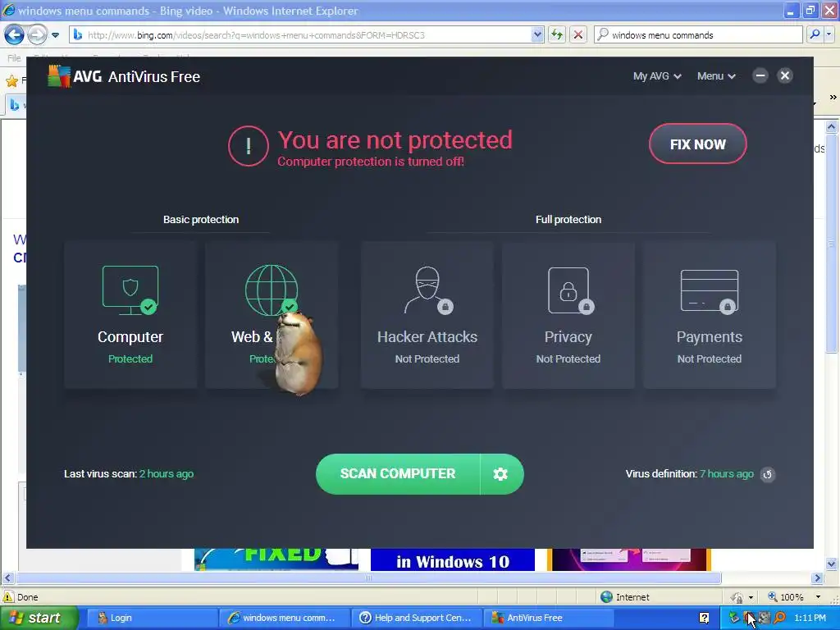840x630 pixels.
Task: Open the Payments card tile
Action: pyautogui.click(x=710, y=315)
